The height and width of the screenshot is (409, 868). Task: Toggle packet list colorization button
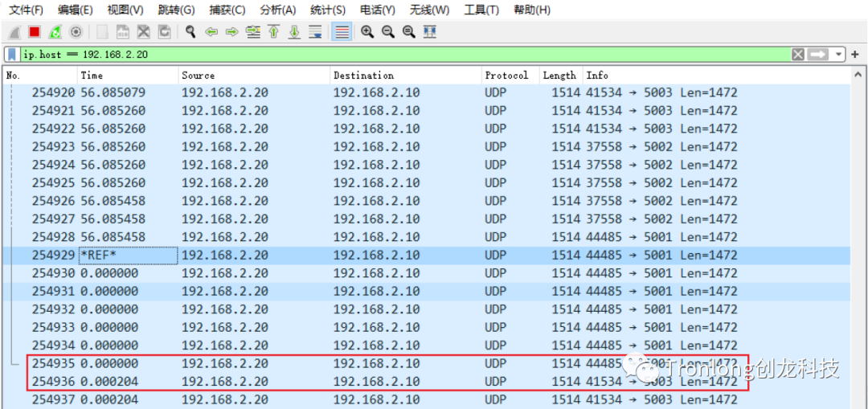(342, 32)
